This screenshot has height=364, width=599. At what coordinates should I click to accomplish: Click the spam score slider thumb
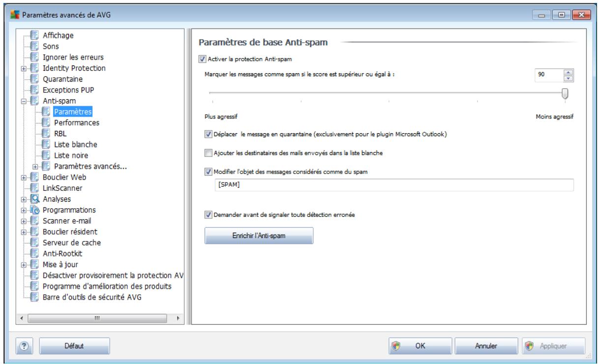[566, 93]
